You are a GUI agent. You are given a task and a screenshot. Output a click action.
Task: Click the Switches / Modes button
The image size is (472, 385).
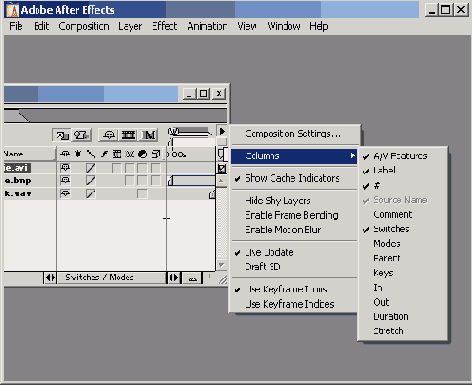[111, 278]
